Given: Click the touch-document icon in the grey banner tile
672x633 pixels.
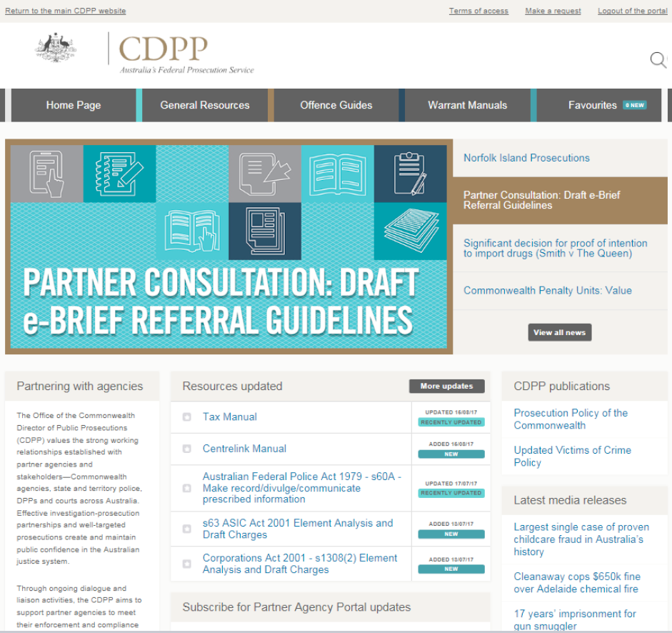Looking at the screenshot, I should (x=46, y=174).
